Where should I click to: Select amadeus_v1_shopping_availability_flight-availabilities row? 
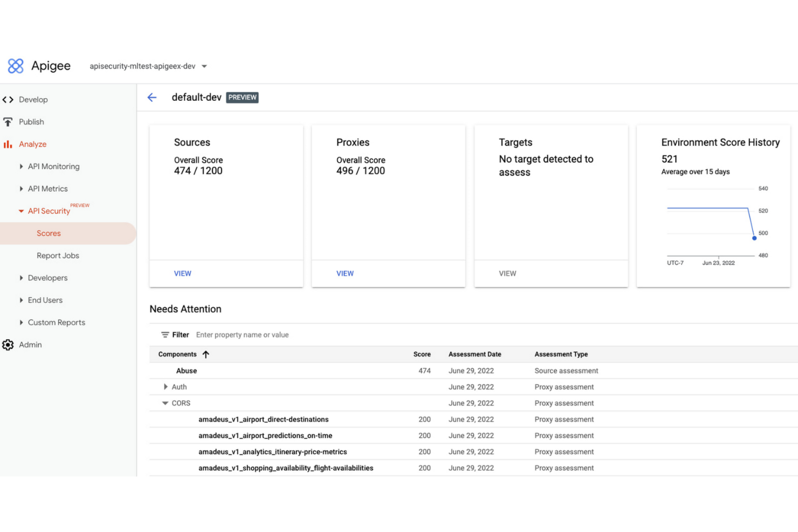[x=473, y=468]
